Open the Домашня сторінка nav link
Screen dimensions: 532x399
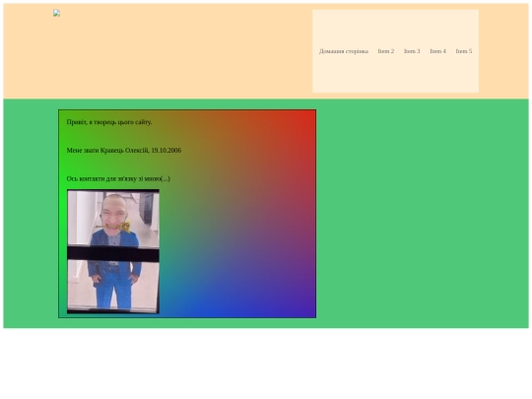[344, 51]
